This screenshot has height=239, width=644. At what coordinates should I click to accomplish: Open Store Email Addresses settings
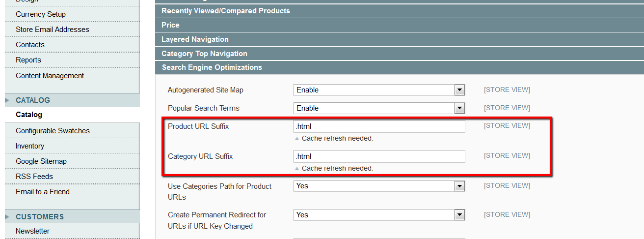click(53, 30)
